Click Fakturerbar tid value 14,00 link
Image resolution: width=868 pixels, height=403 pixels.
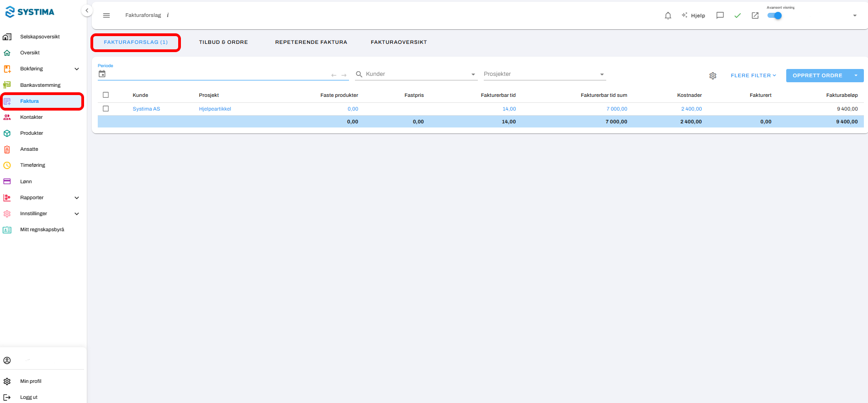509,109
